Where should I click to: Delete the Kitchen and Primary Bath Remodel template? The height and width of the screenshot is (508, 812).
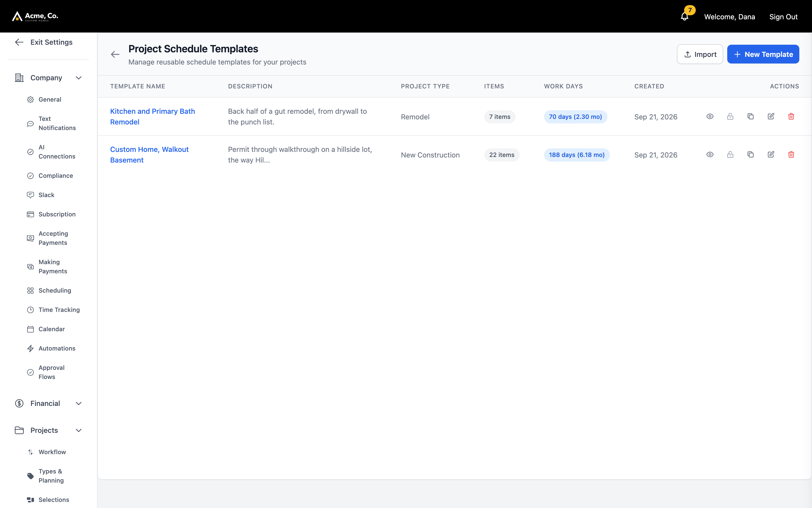pos(791,117)
